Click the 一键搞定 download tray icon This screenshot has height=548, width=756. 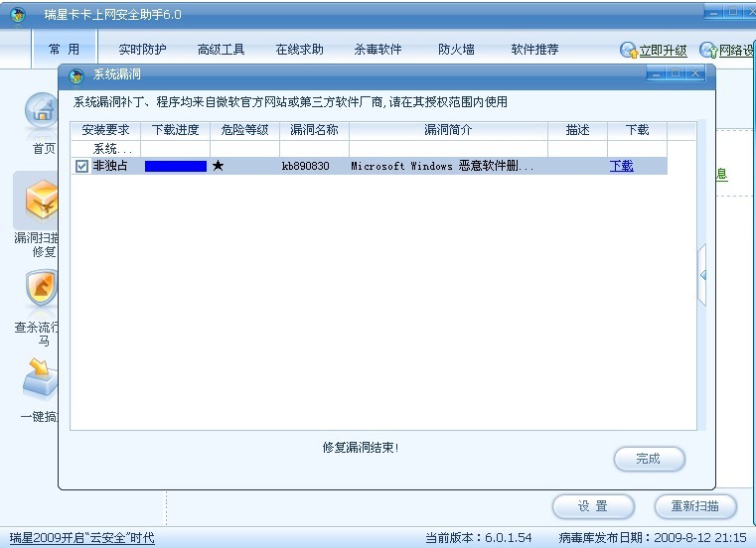42,377
